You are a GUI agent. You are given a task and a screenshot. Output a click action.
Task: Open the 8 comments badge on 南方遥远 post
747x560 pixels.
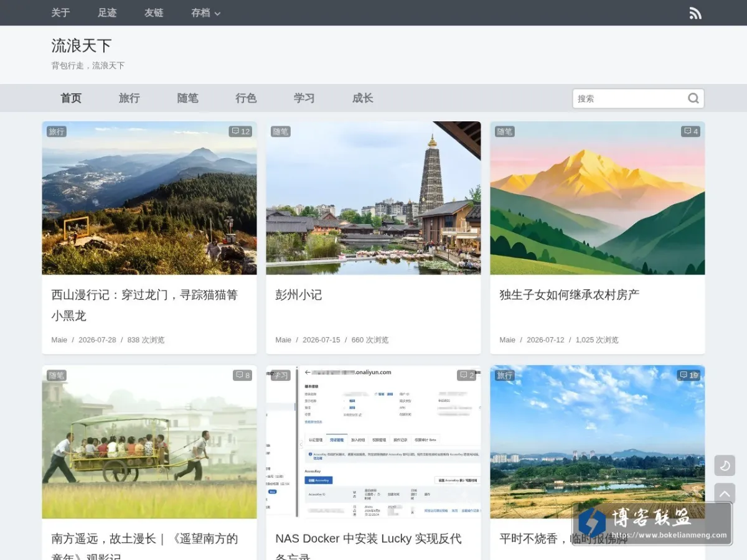[243, 375]
